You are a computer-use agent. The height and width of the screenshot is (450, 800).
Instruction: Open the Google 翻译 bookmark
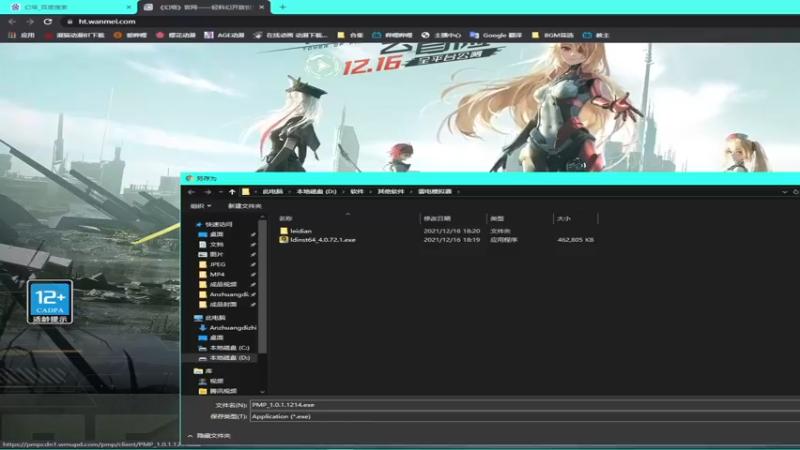(496, 35)
